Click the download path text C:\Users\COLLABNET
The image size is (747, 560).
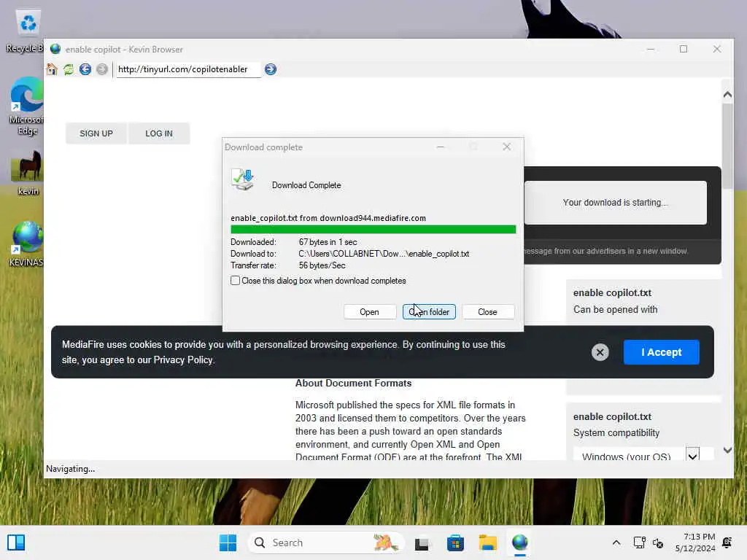click(x=384, y=254)
